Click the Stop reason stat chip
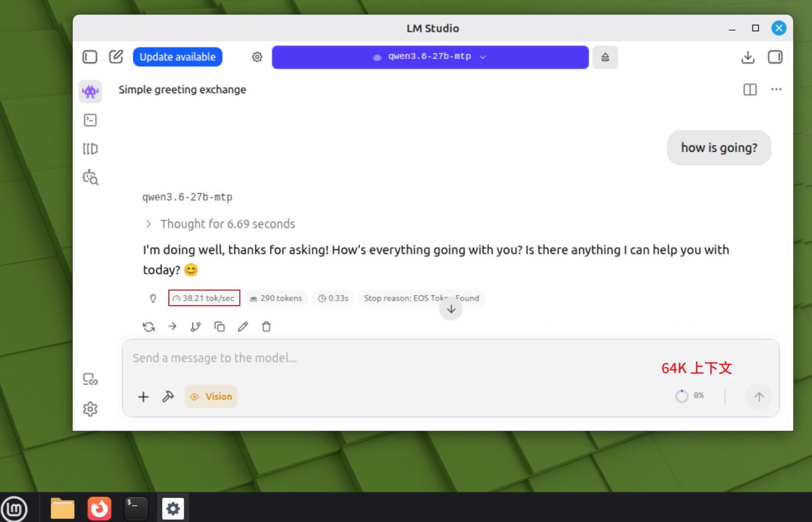This screenshot has width=812, height=522. 421,298
